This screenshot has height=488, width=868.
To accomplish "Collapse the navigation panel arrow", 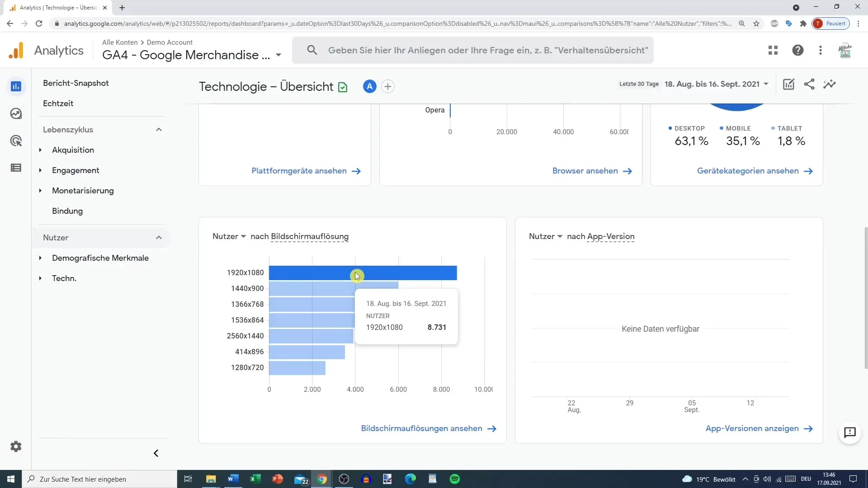I will [x=156, y=453].
